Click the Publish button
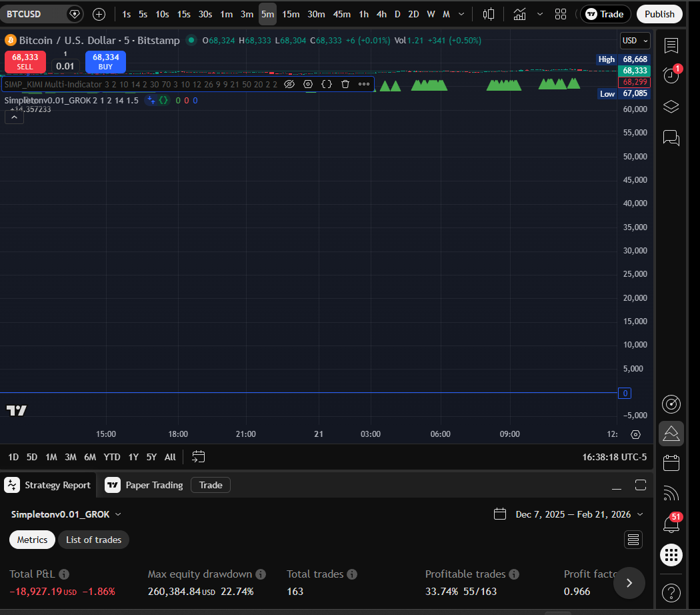This screenshot has height=615, width=700. click(x=659, y=13)
